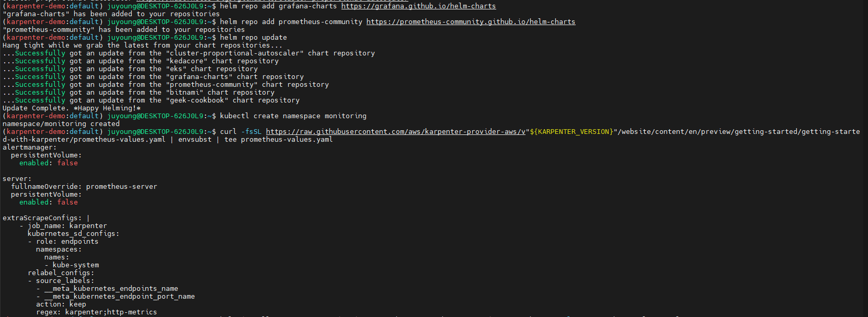This screenshot has height=317, width=868.
Task: Click '__meta_kubernetes_endpoint_port_name' entry
Action: pyautogui.click(x=119, y=297)
